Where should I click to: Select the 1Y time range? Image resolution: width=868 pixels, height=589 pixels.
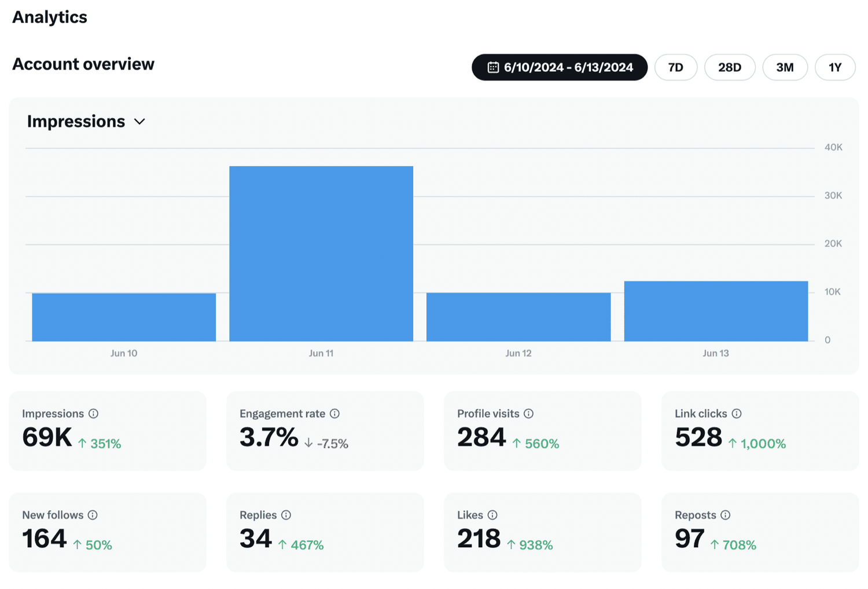(835, 67)
